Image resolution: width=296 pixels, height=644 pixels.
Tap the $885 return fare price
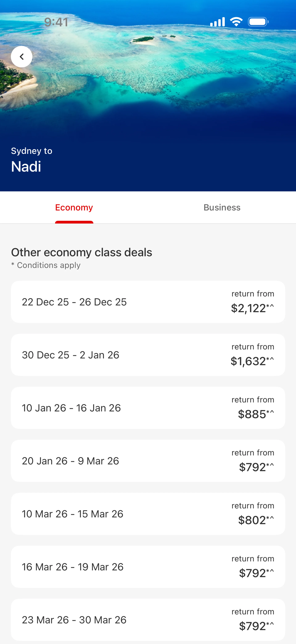pyautogui.click(x=256, y=414)
